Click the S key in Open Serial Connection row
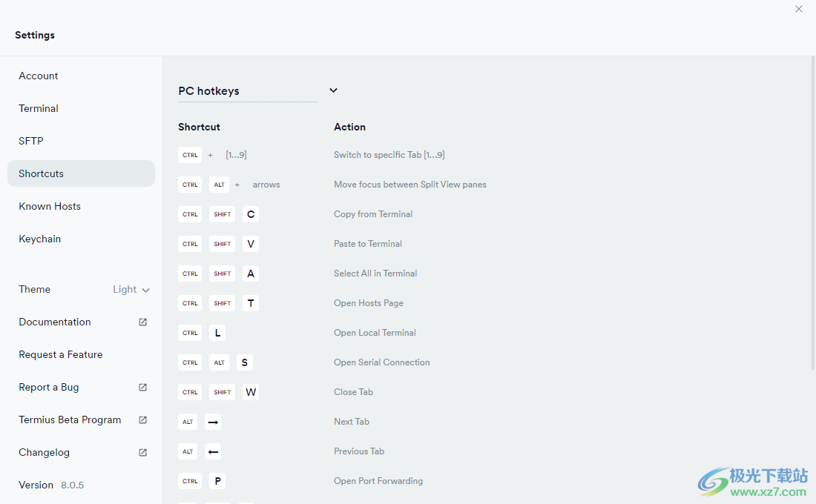 (x=245, y=362)
